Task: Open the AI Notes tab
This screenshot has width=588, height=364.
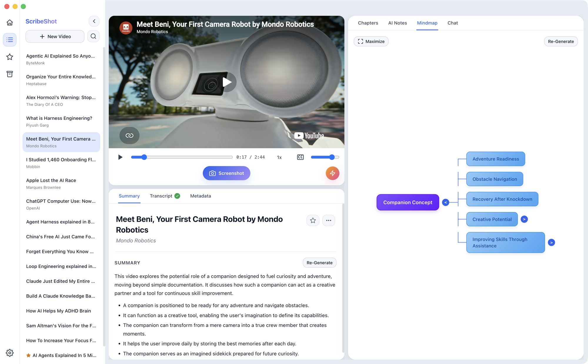Action: tap(397, 23)
